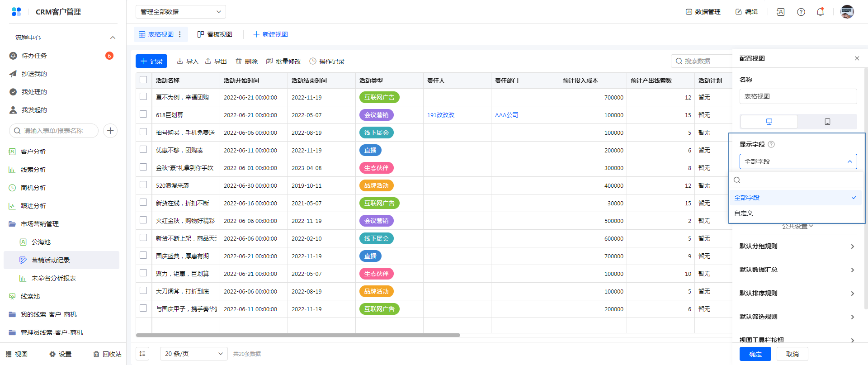
Task: Click the row height icon at bottom left
Action: click(x=142, y=354)
